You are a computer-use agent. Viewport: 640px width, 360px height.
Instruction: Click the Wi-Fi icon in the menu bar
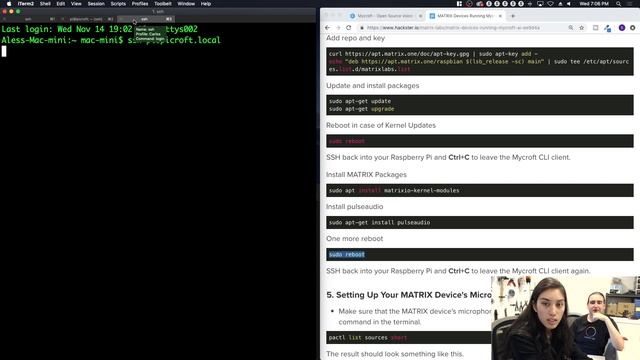click(550, 4)
